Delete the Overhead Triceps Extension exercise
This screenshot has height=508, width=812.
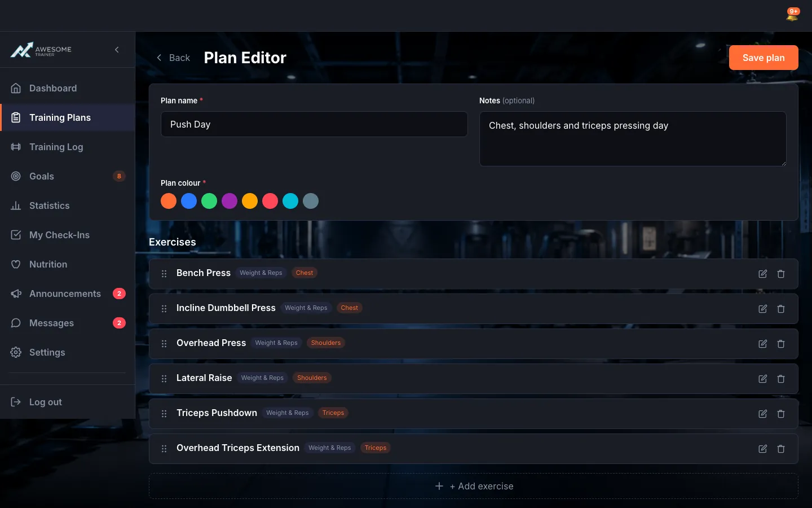pos(781,449)
